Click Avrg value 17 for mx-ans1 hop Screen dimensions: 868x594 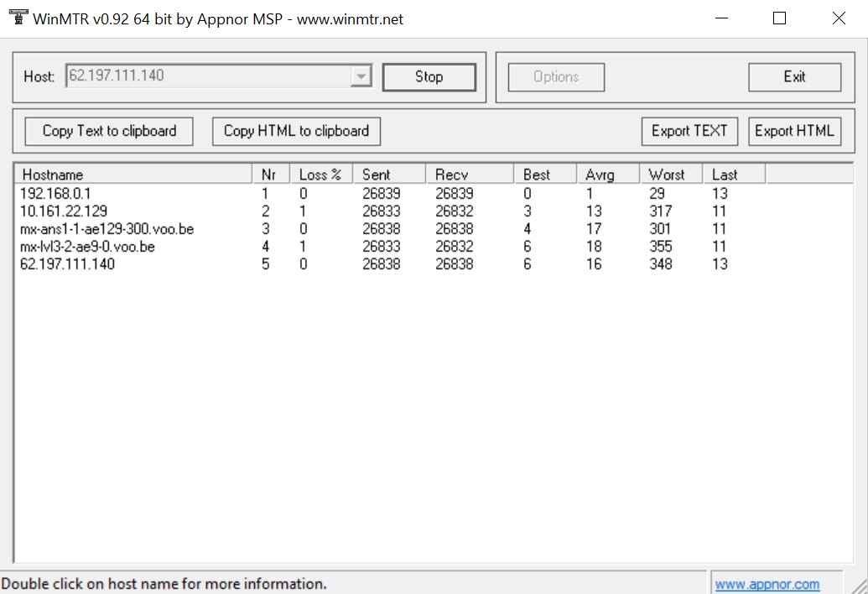[594, 229]
